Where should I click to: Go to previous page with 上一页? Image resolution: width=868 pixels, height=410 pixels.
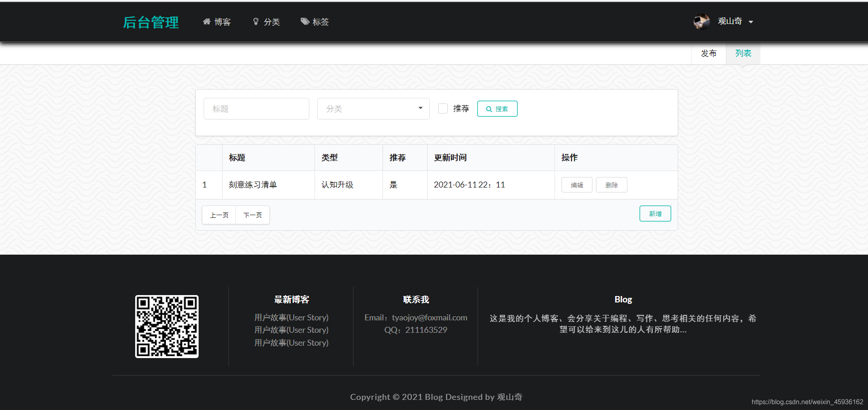point(219,215)
